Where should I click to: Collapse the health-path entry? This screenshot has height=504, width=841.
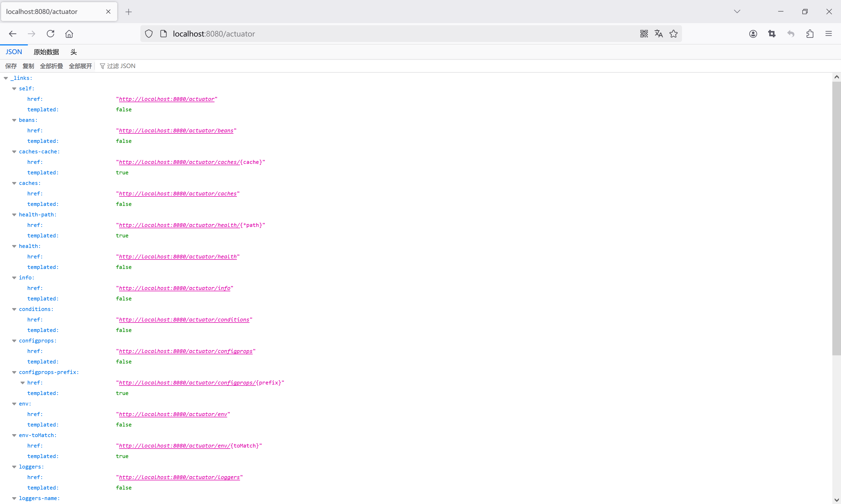pos(14,215)
